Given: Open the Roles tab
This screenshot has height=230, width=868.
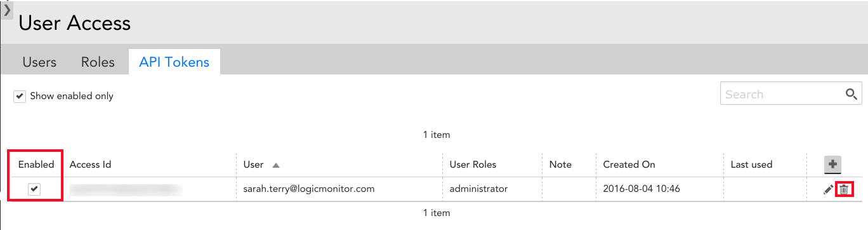Looking at the screenshot, I should 98,62.
